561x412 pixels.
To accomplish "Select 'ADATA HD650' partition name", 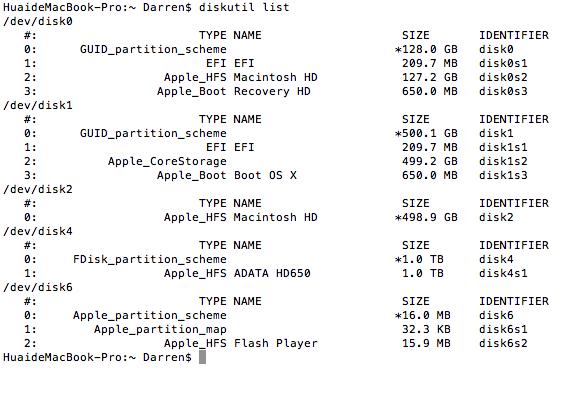I will coord(272,273).
